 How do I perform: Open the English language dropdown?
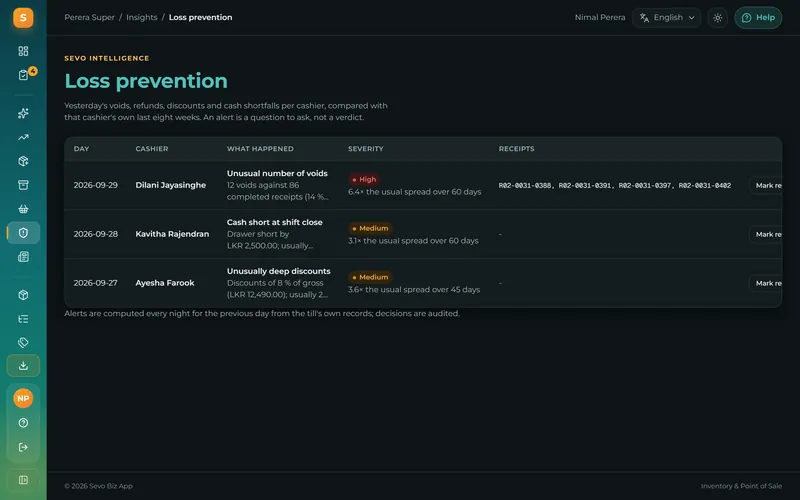666,18
